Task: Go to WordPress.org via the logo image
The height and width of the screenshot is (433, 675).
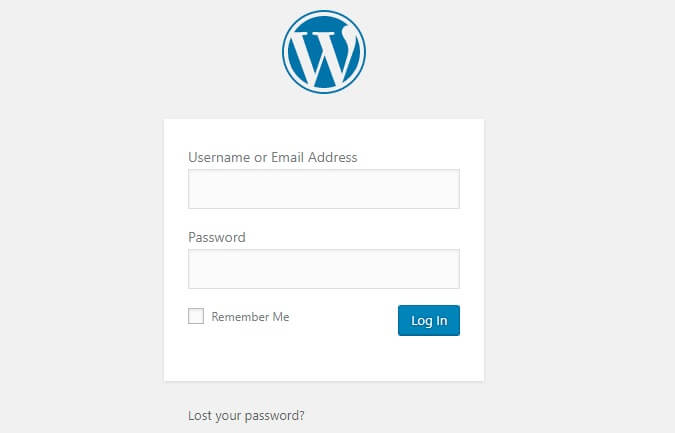Action: (324, 52)
